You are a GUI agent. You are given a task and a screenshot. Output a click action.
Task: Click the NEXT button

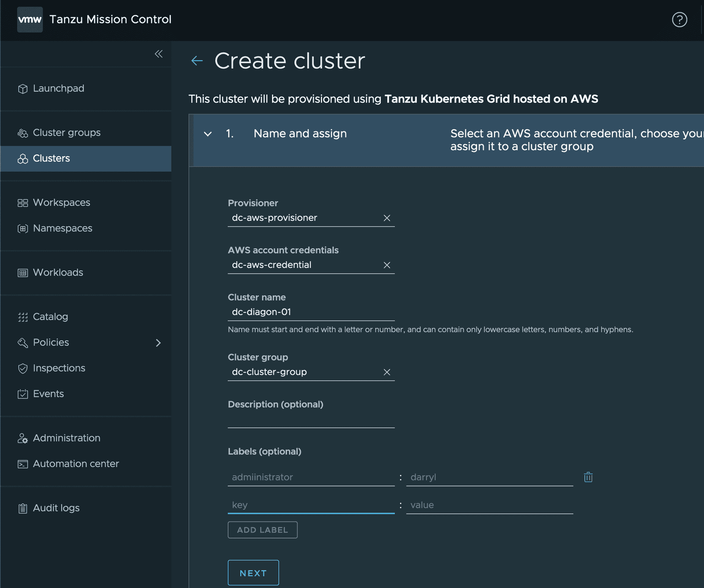click(x=253, y=573)
